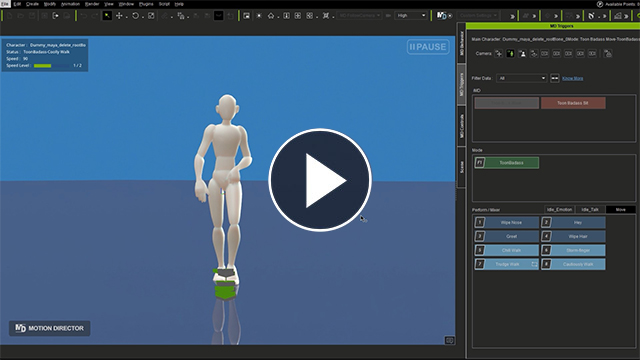Switch to the Move tab
The height and width of the screenshot is (360, 640).
coord(620,209)
